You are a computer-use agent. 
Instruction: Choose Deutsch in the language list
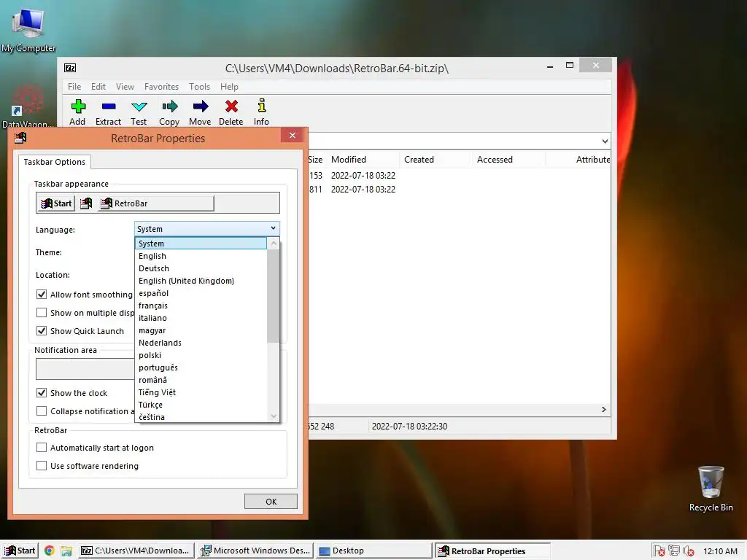point(201,268)
